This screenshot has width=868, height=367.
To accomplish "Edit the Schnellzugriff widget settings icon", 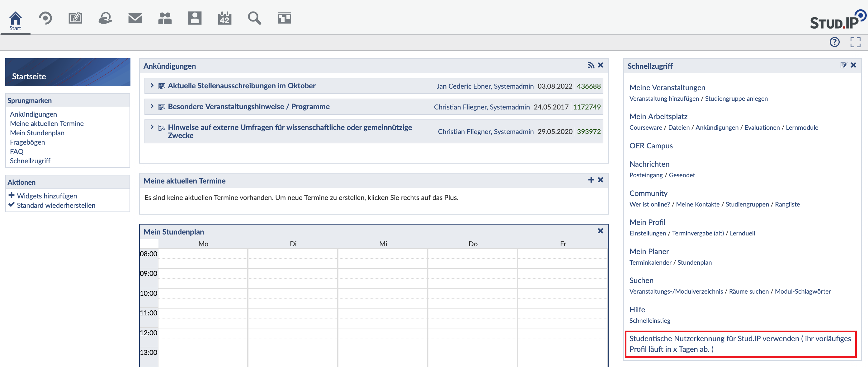I will (x=844, y=65).
